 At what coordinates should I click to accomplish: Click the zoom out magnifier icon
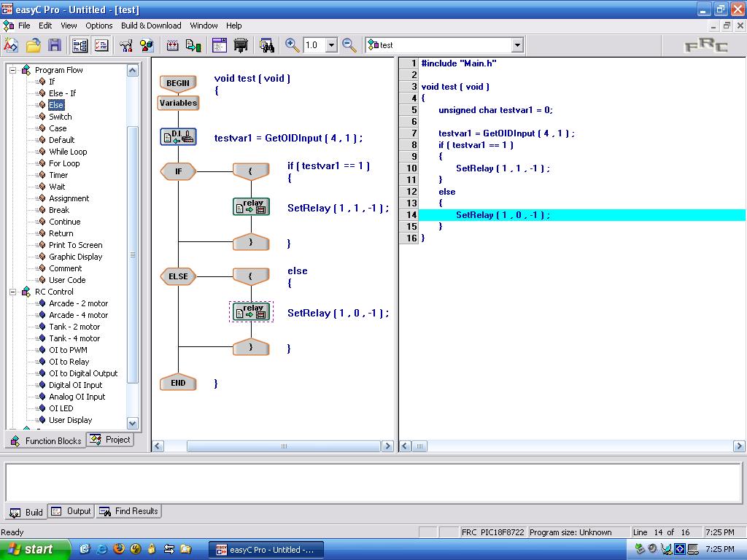pyautogui.click(x=349, y=45)
